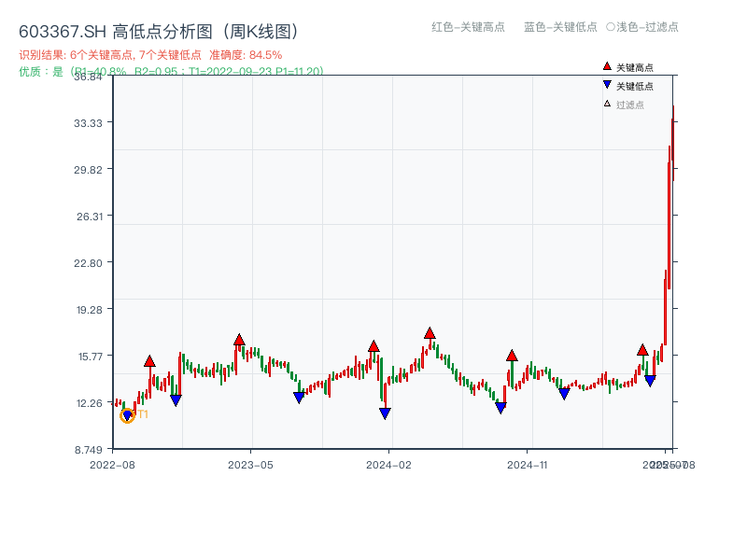This screenshot has height=560, width=747.
Task: Click the y-axis value 26.31
Action: tap(90, 217)
